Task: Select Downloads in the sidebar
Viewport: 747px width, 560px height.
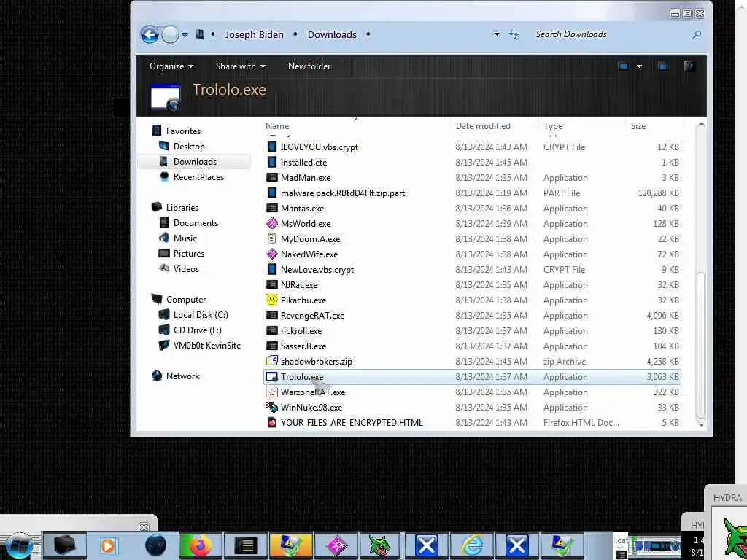Action: tap(195, 162)
